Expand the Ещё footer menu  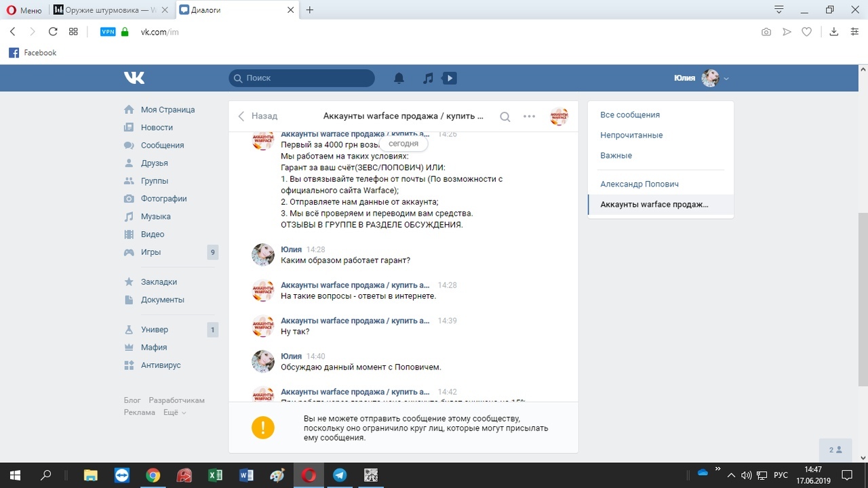174,412
